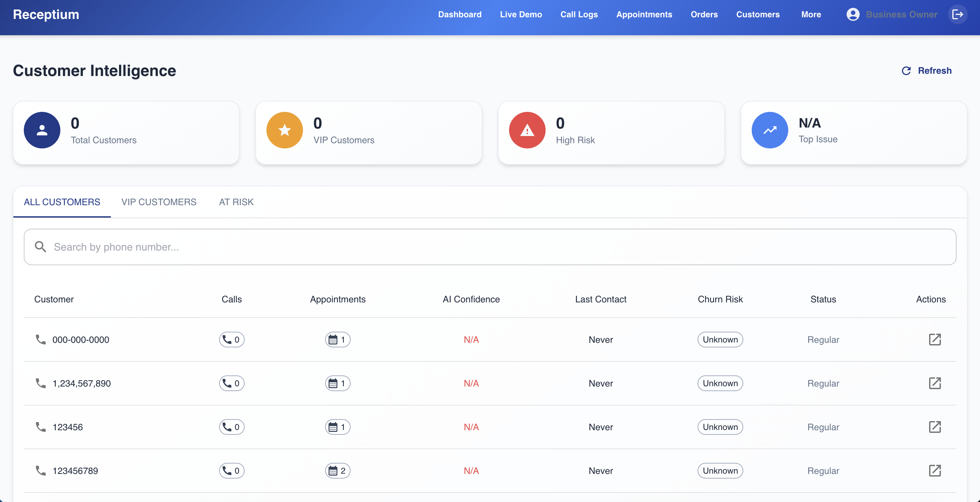Screen dimensions: 980x502
Task: Open details for customer 000-000-0000
Action: pos(934,340)
